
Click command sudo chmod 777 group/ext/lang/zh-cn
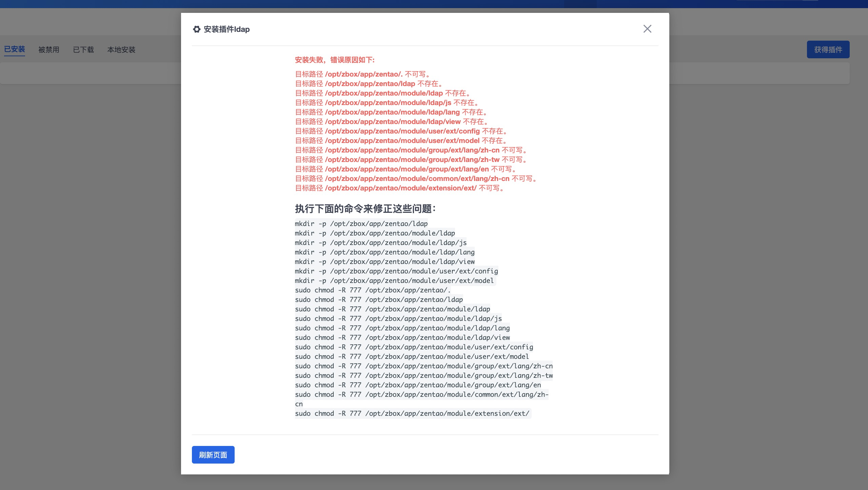click(x=424, y=366)
